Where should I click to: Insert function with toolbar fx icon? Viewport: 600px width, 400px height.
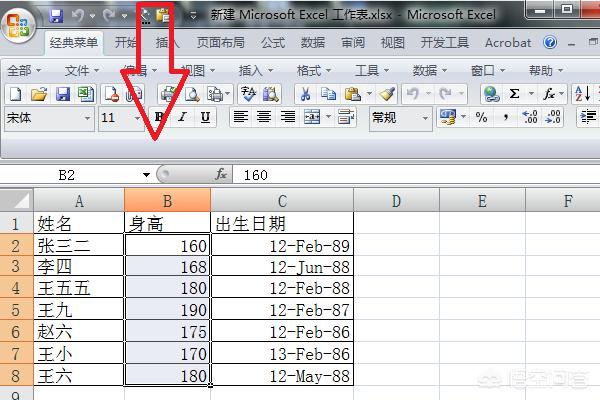click(x=549, y=94)
